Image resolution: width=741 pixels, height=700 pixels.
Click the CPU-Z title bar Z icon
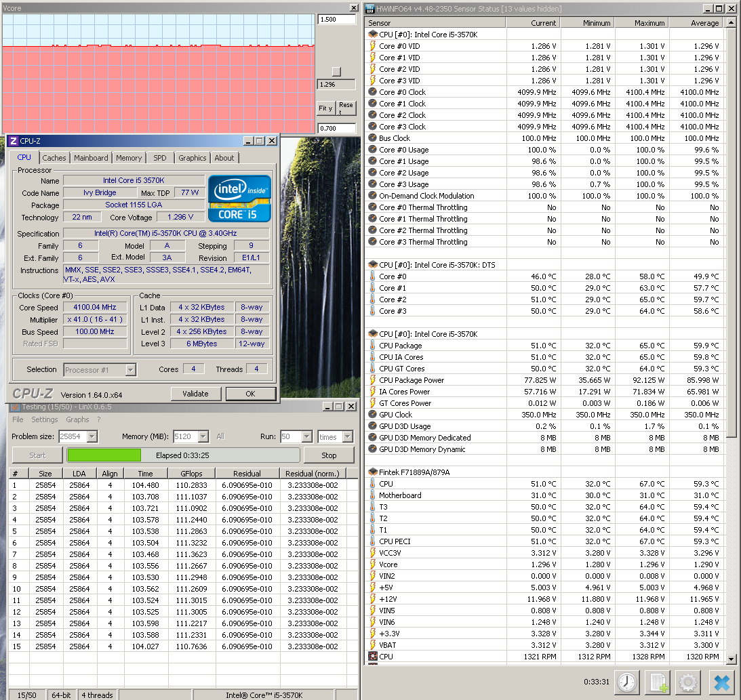click(14, 141)
